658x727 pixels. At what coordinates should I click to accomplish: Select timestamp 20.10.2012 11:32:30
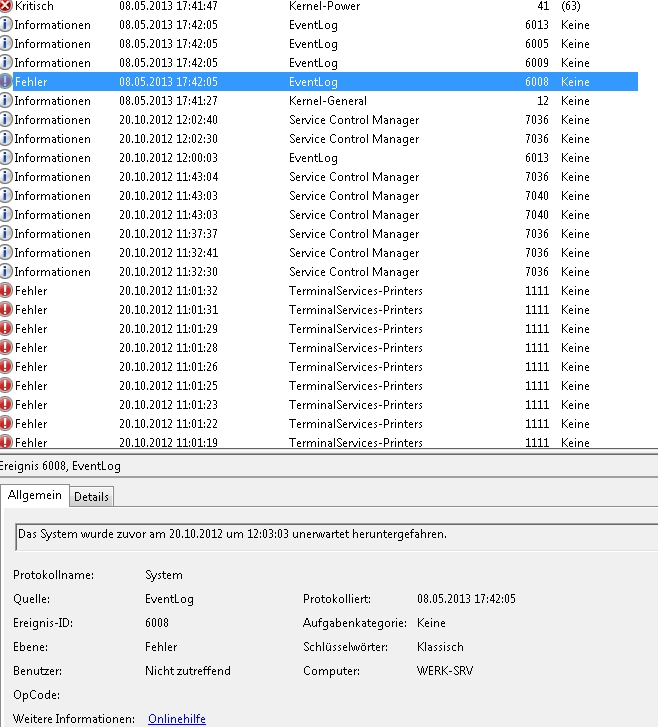click(168, 272)
